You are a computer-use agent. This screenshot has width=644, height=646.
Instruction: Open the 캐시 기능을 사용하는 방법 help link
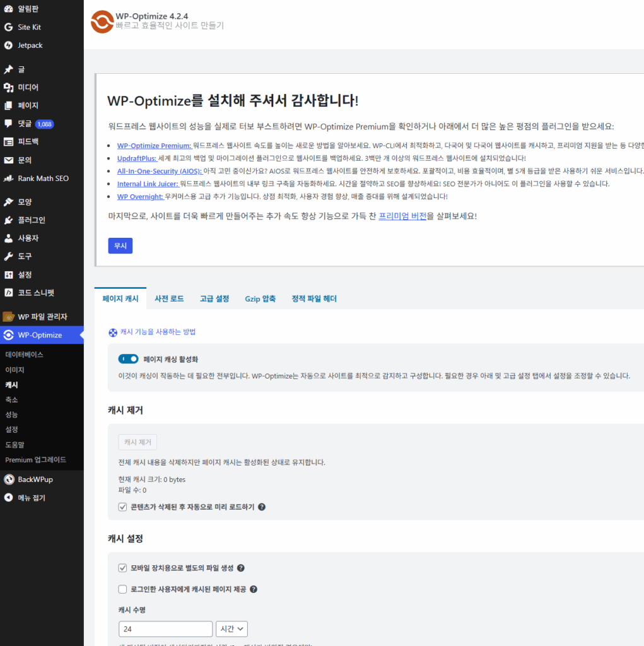tap(158, 332)
